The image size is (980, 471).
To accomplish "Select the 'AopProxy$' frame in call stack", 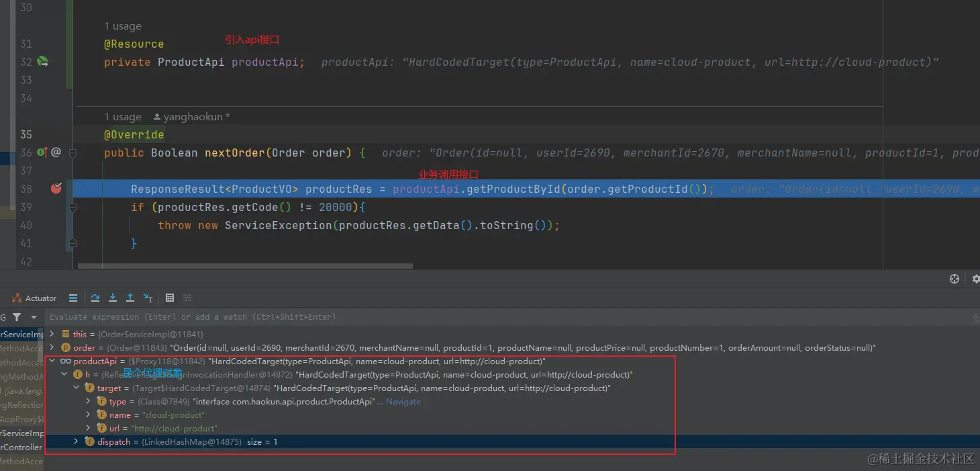I will [x=21, y=419].
